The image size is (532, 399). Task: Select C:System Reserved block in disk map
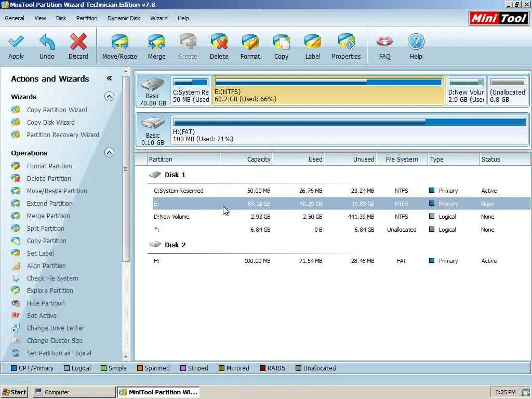point(191,90)
